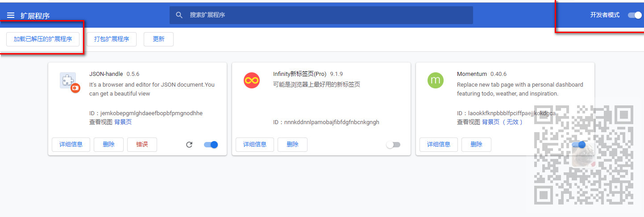
Task: Open 详细信息 for JSON-handle
Action: coord(71,144)
